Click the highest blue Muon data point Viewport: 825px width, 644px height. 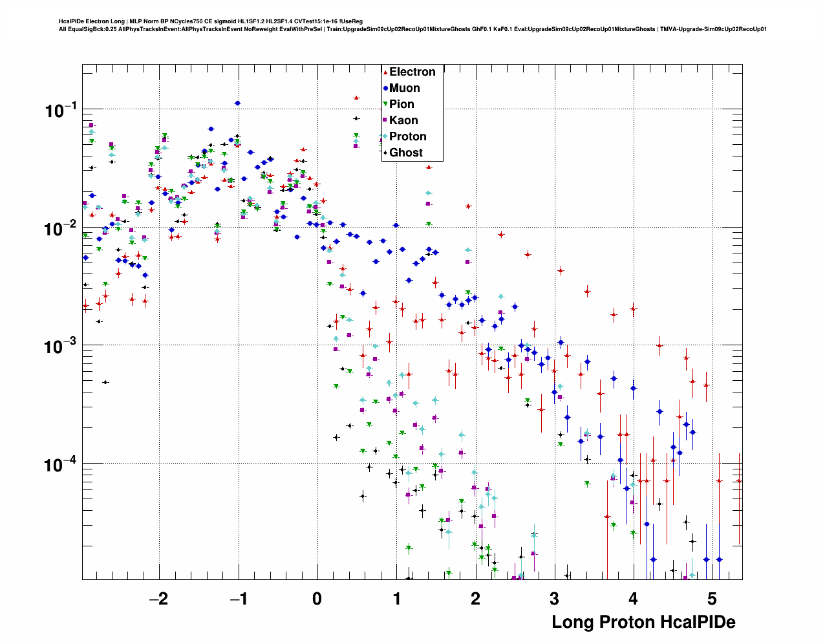[x=237, y=103]
